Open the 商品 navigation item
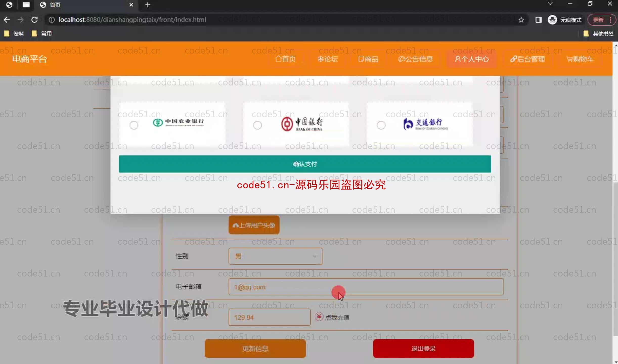618x364 pixels. [368, 59]
